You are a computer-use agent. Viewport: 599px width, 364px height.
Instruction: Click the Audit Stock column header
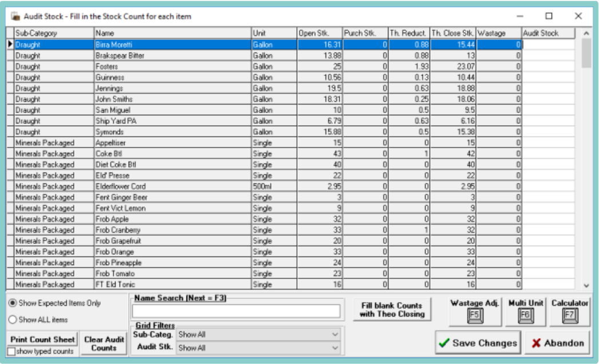[549, 34]
